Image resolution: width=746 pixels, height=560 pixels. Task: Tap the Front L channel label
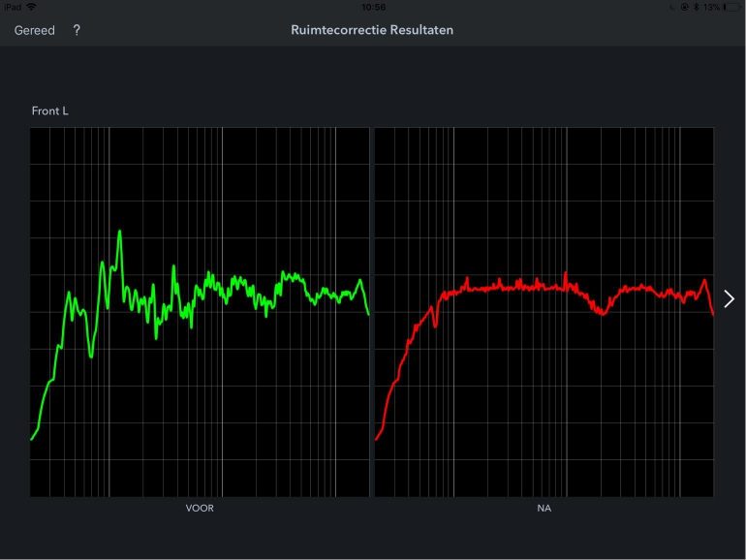click(x=49, y=111)
